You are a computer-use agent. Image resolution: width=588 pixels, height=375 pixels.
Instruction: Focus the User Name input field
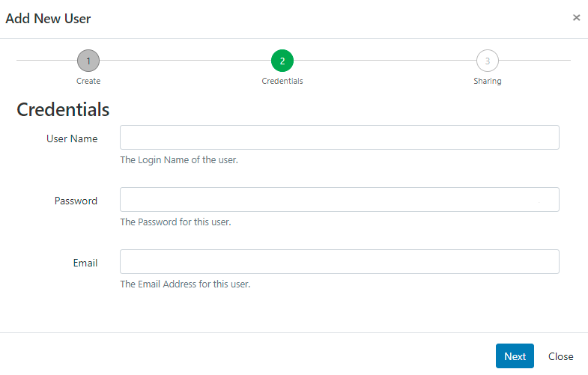(x=339, y=138)
